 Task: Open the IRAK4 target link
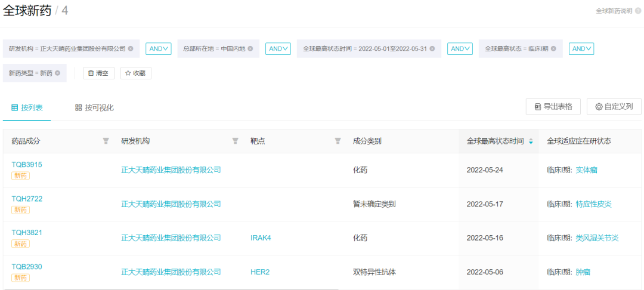[x=261, y=238]
